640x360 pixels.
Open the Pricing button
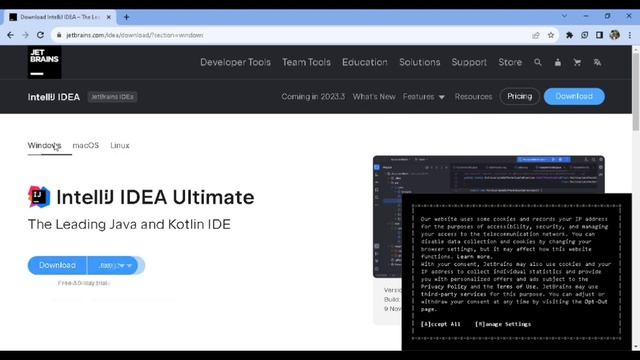(x=520, y=96)
